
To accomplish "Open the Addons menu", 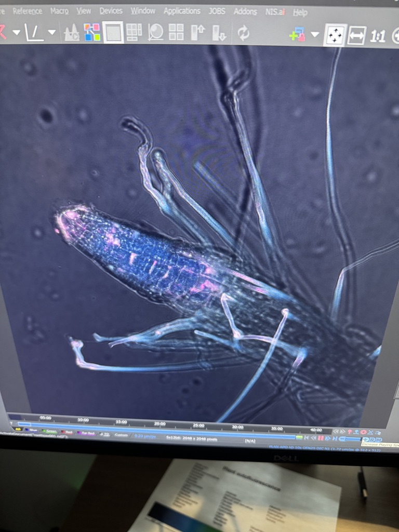I will (245, 12).
